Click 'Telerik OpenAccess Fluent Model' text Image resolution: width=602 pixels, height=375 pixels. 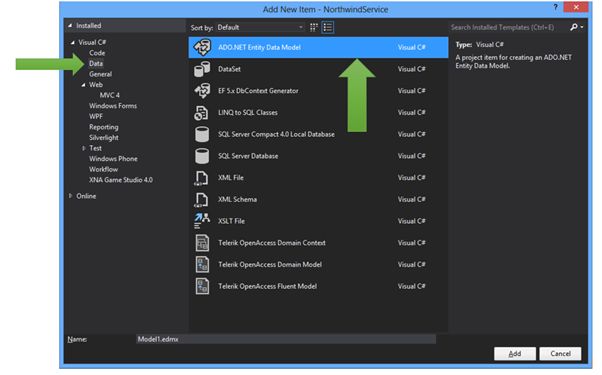pos(267,286)
